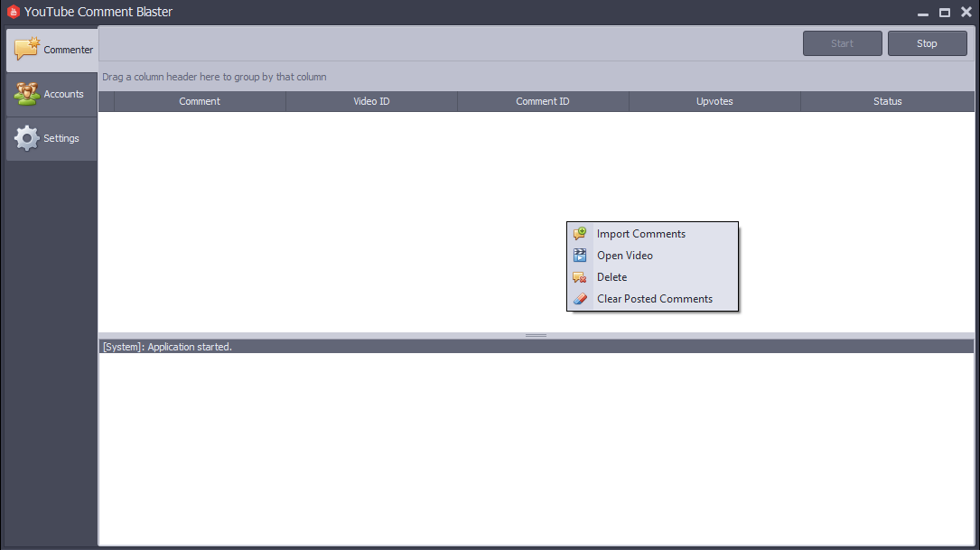Sort by the Comment ID column header
Image resolution: width=980 pixels, height=550 pixels.
coord(543,101)
